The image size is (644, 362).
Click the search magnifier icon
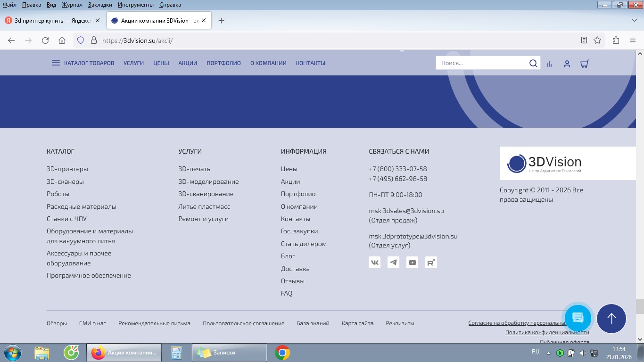(x=533, y=63)
